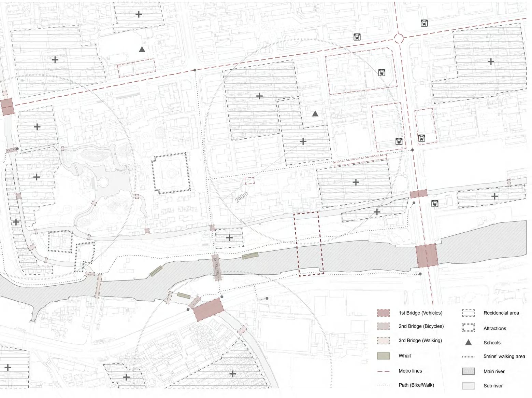Select the square dotted attraction outline in the map center

(171, 173)
